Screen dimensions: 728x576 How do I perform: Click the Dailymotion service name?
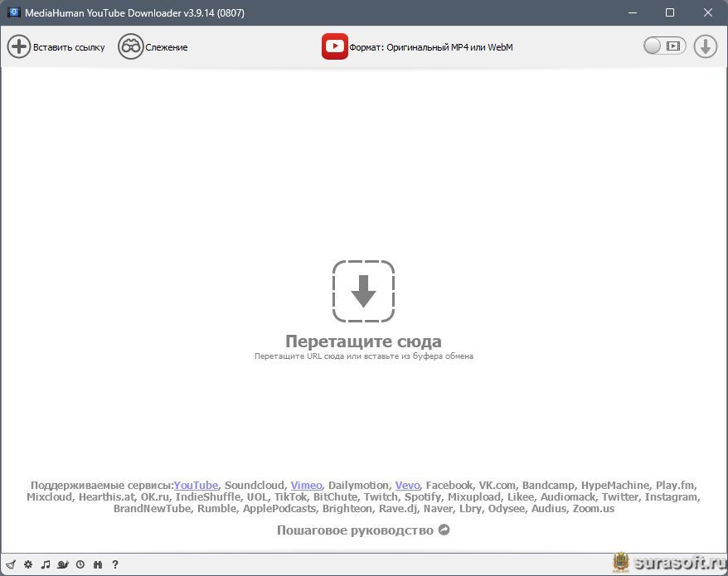359,485
